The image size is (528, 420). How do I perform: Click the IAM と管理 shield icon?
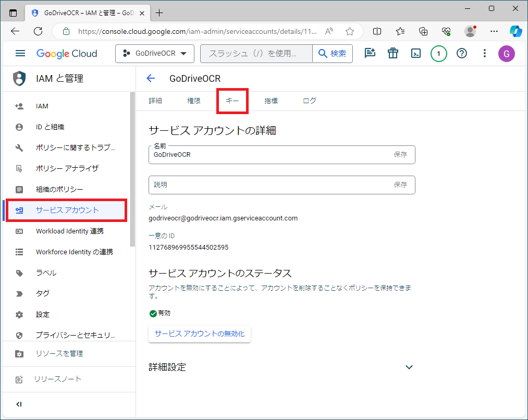(x=19, y=78)
